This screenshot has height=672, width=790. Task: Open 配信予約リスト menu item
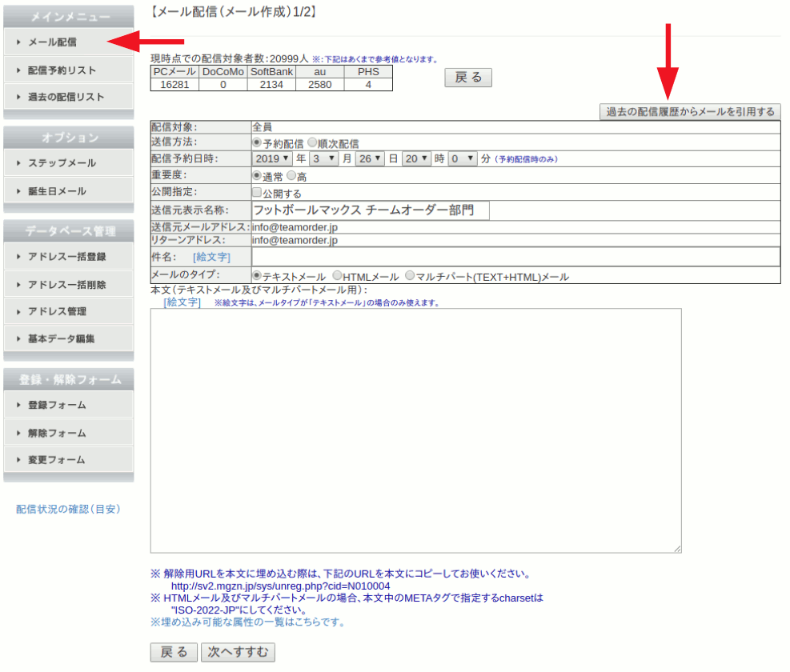point(62,70)
